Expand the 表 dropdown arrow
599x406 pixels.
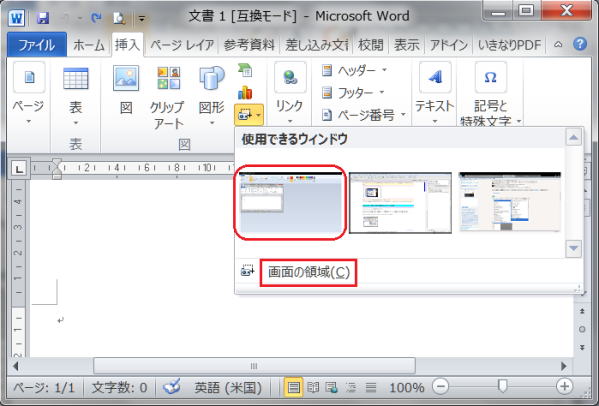coord(75,123)
